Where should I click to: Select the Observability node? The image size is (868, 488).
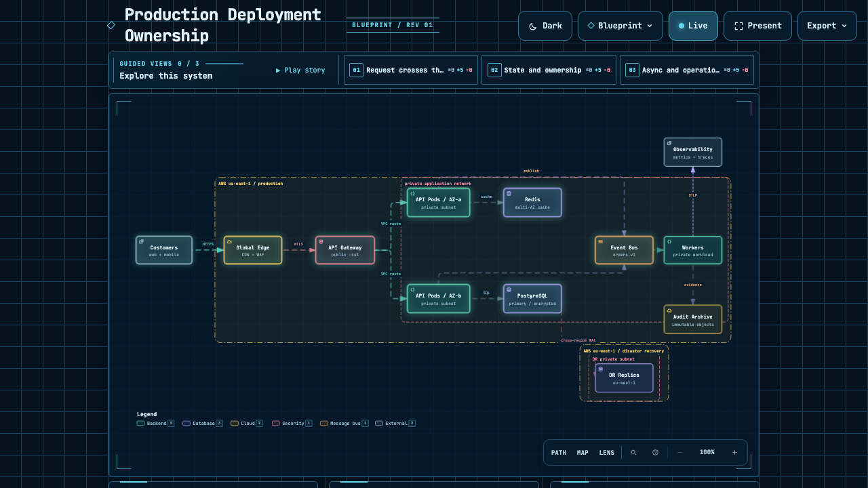692,152
